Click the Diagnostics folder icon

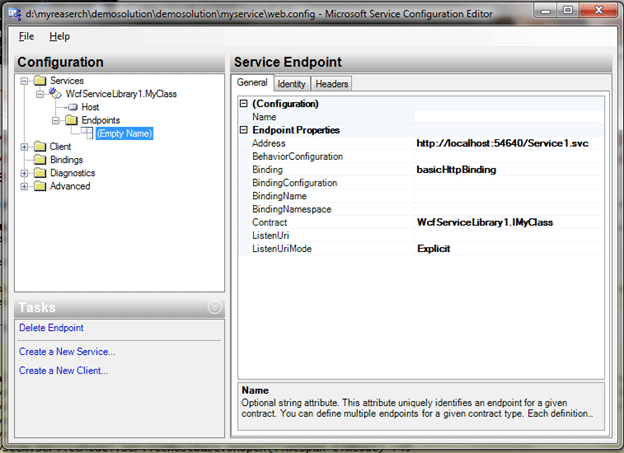40,173
